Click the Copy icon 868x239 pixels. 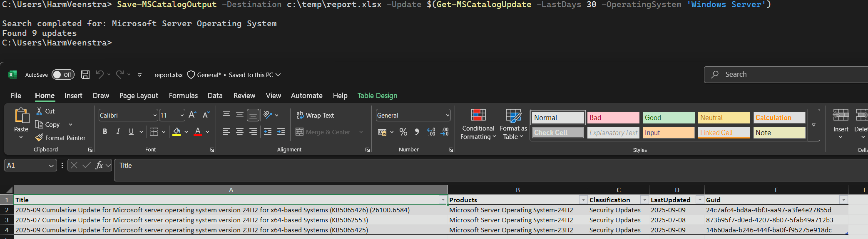[39, 124]
